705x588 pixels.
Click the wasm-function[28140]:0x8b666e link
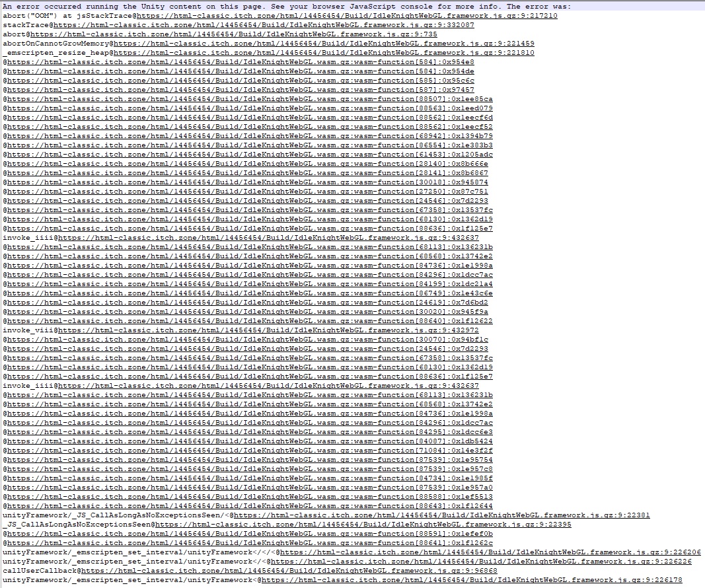[x=248, y=164]
